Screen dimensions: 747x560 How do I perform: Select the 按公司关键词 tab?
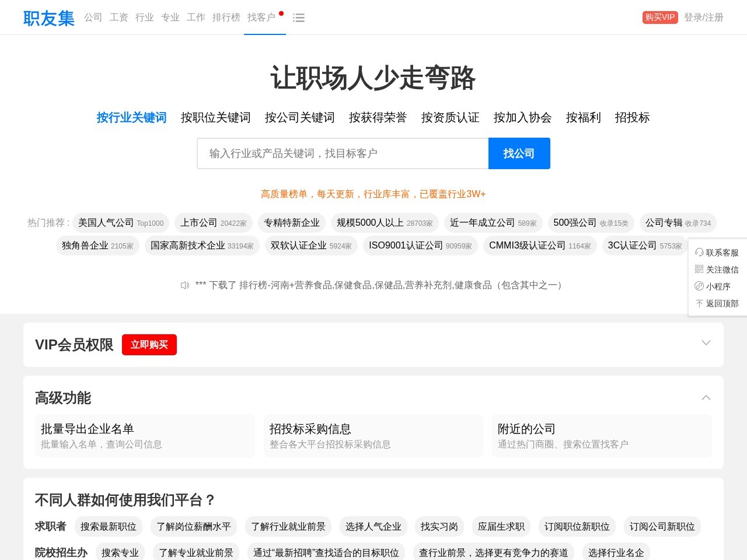(x=299, y=117)
